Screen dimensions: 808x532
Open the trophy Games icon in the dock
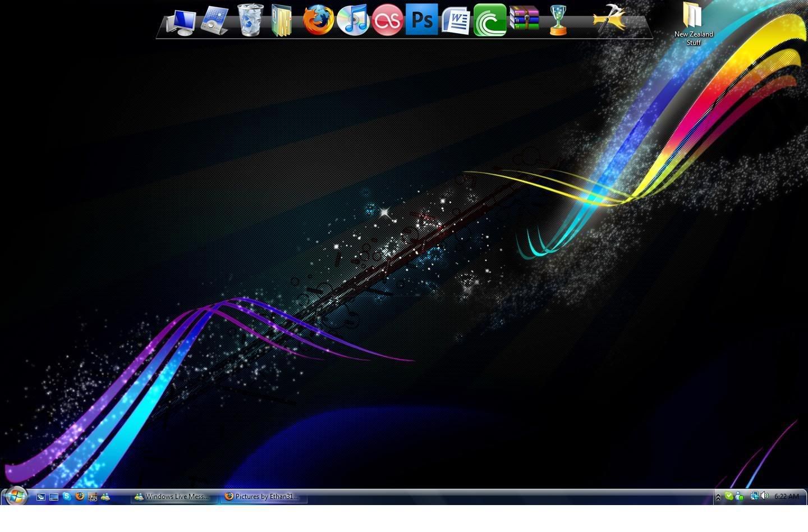[x=558, y=20]
